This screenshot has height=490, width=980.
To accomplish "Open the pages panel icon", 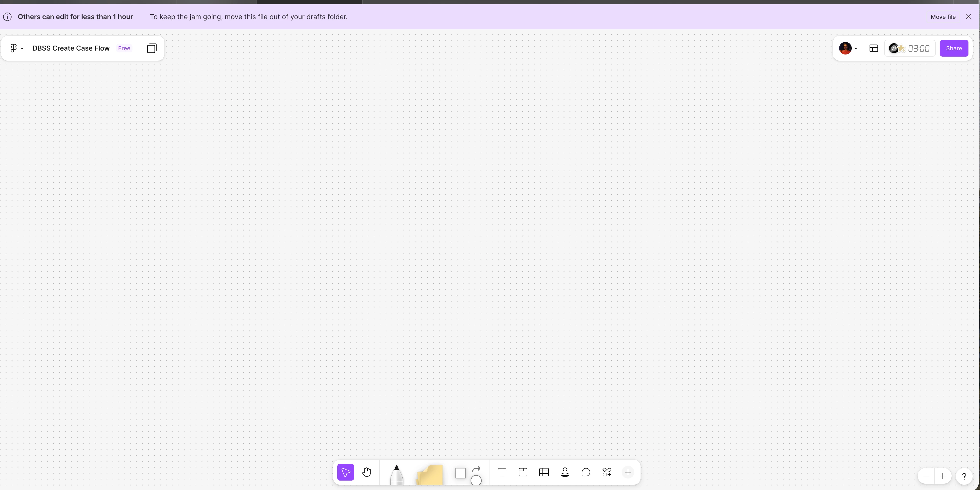I will (x=152, y=48).
